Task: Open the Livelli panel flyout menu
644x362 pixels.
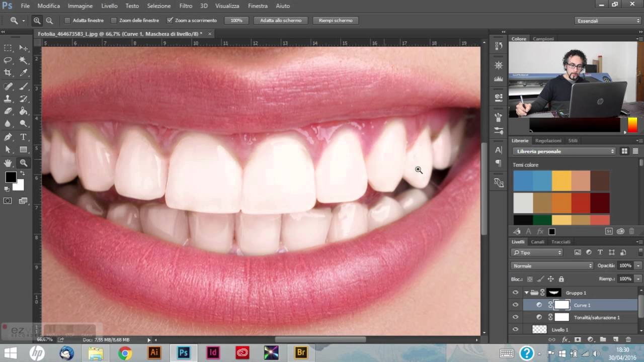Action: [x=638, y=242]
